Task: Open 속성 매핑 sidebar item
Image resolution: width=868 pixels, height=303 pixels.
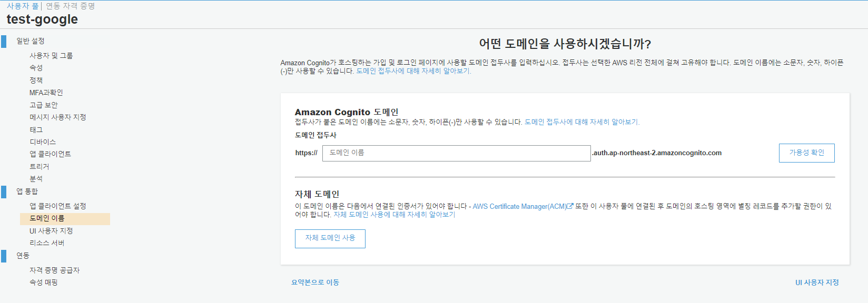Action: pyautogui.click(x=43, y=282)
